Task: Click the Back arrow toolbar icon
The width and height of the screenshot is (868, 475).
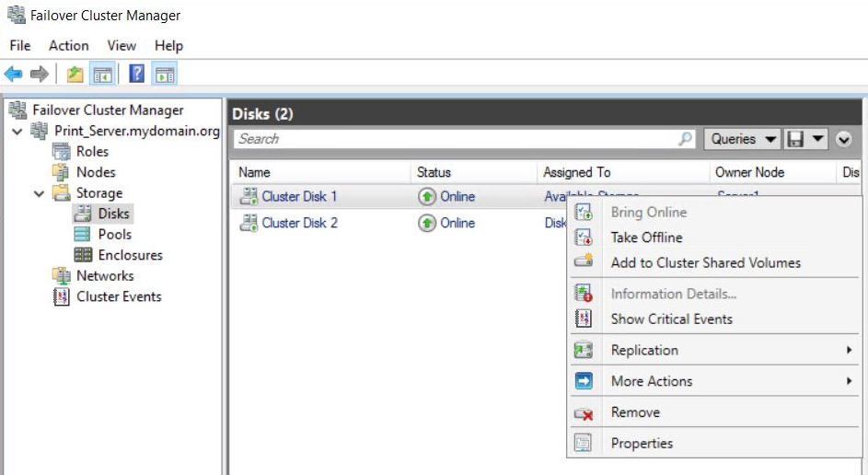Action: coord(13,74)
